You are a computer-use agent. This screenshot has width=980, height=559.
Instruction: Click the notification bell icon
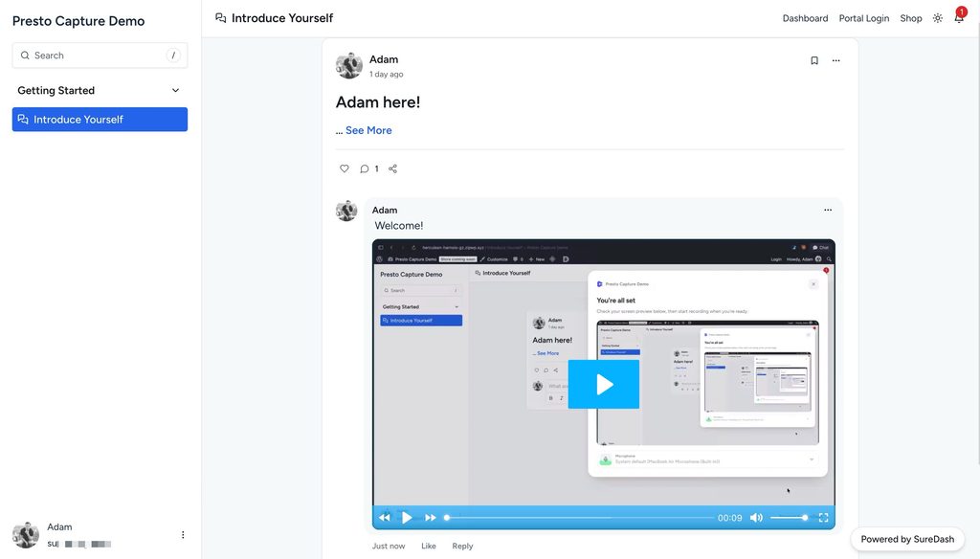959,18
